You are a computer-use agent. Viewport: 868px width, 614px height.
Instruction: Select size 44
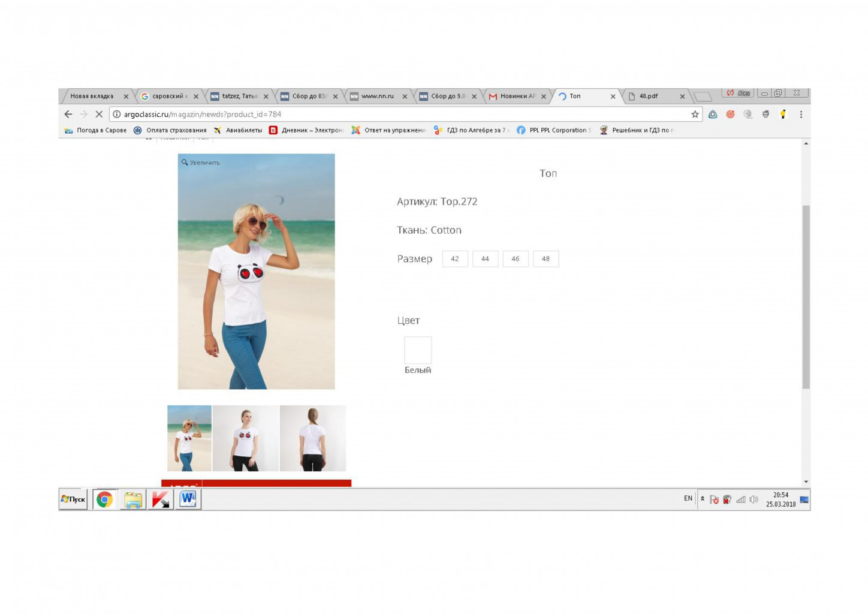point(485,259)
